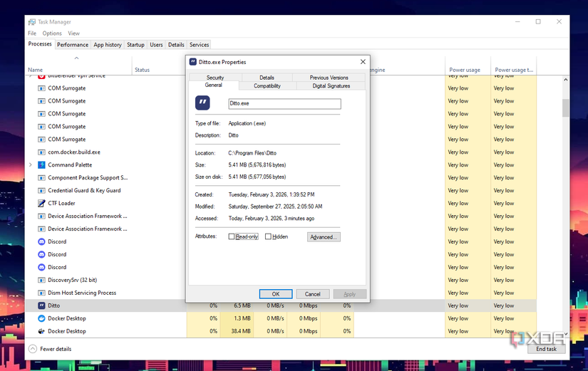Click the Task Manager title bar icon

pos(32,22)
